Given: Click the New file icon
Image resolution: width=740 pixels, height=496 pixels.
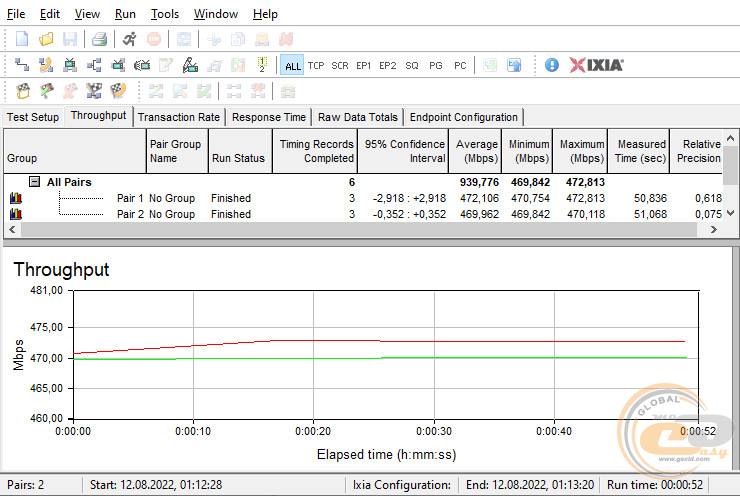Looking at the screenshot, I should pos(22,40).
